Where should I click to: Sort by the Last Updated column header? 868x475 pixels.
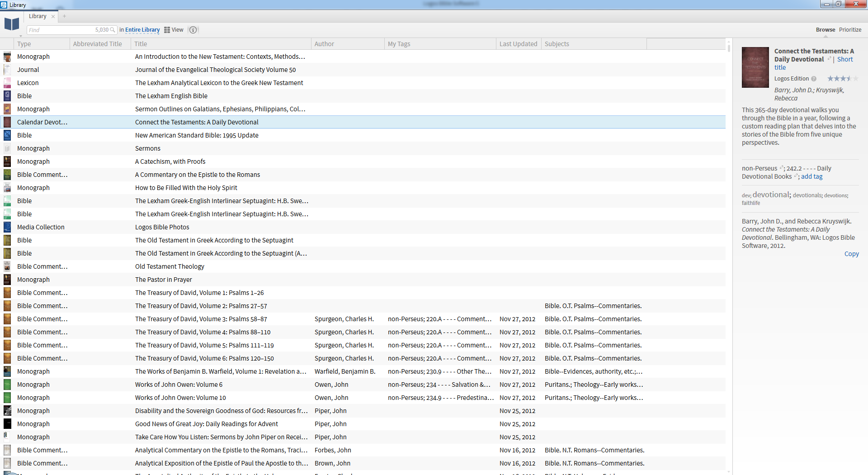click(519, 44)
